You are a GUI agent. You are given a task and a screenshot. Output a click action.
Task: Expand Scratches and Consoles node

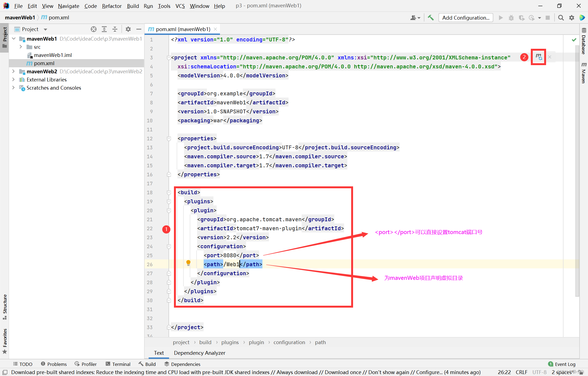click(14, 88)
